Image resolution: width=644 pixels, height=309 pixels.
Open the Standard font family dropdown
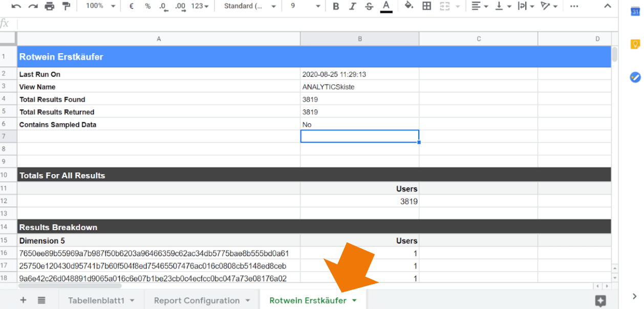[x=251, y=6]
